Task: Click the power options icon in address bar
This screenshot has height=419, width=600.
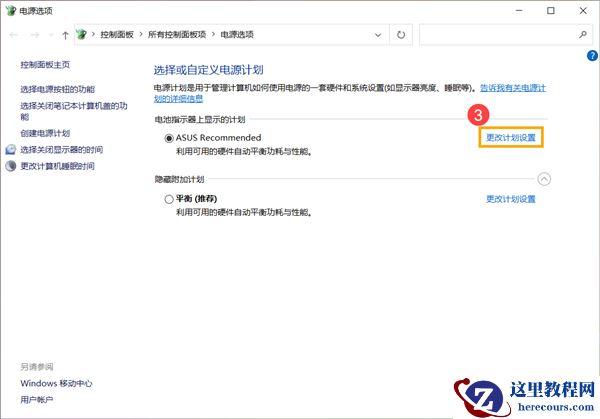Action: [81, 34]
